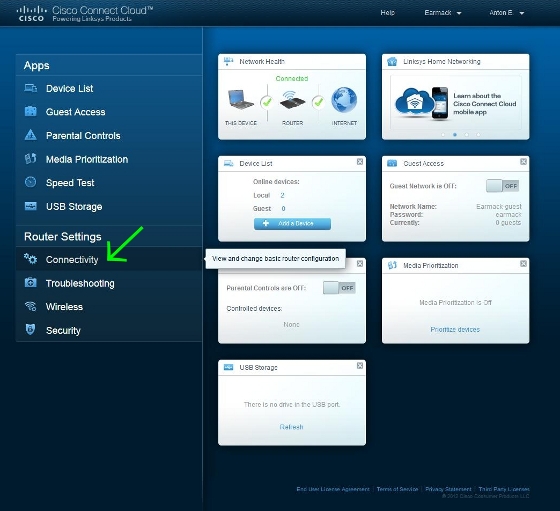Close the Parental Controls widget
Viewport: 560px width, 511px height.
[360, 264]
